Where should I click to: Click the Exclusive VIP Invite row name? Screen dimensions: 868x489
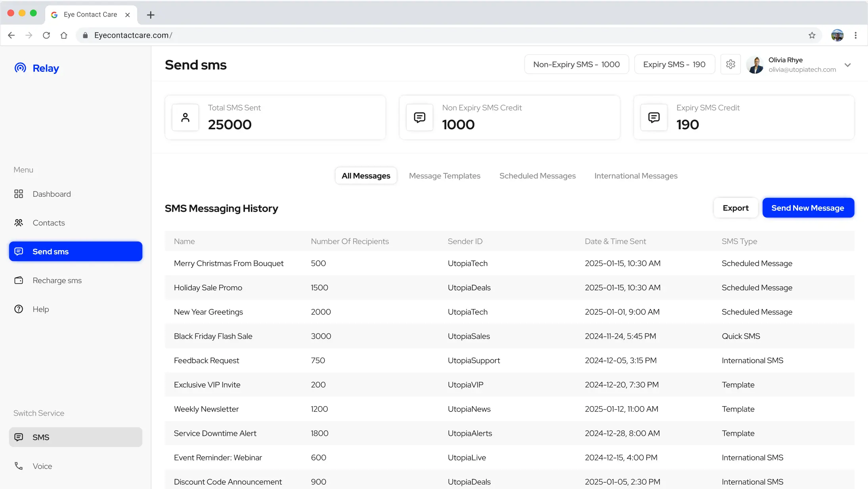coord(207,385)
